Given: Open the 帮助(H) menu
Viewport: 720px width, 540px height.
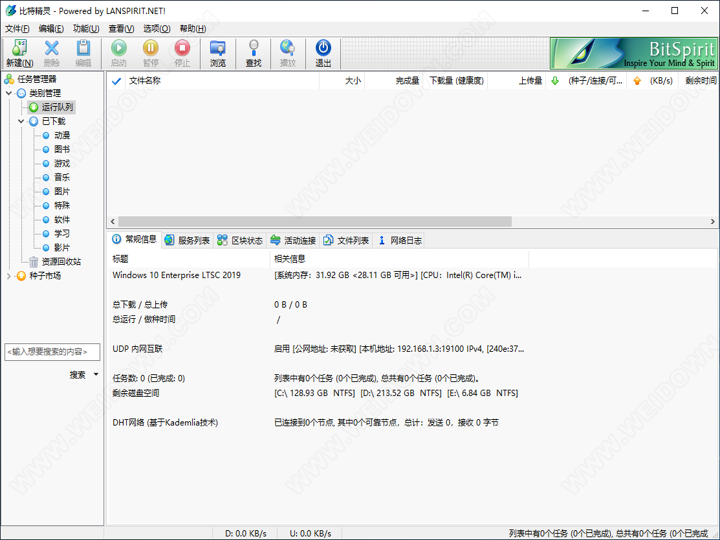Looking at the screenshot, I should (x=193, y=28).
